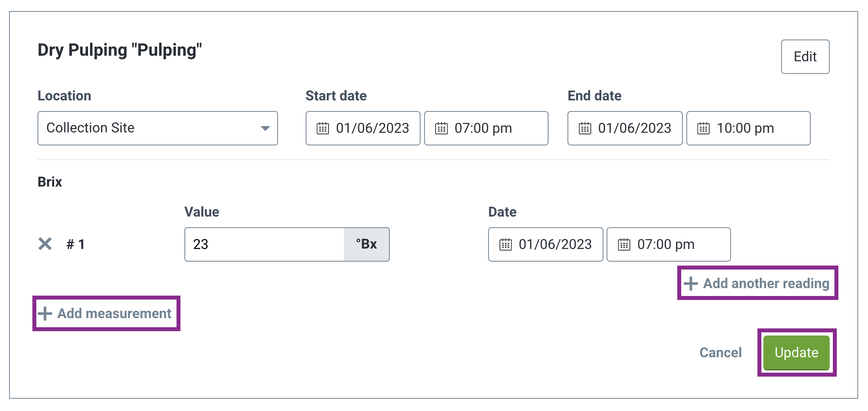868x411 pixels.
Task: Open the Collection Site location selector
Action: (x=158, y=128)
